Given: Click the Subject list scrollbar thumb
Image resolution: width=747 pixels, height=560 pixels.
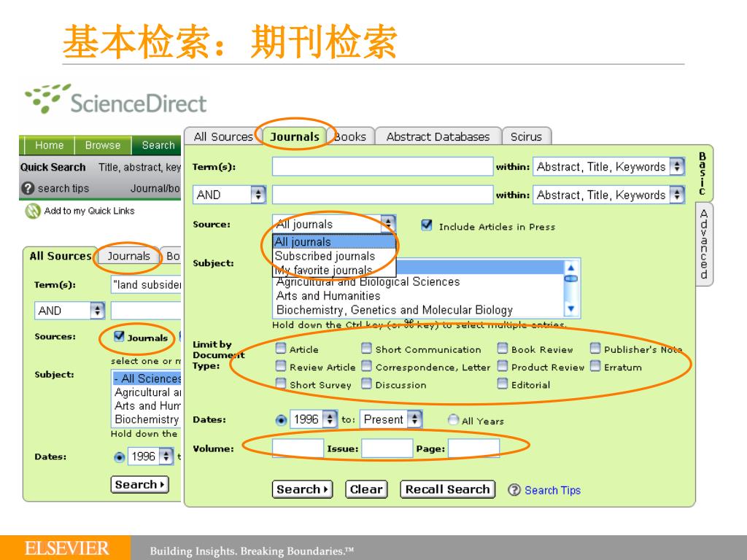Looking at the screenshot, I should [x=570, y=279].
